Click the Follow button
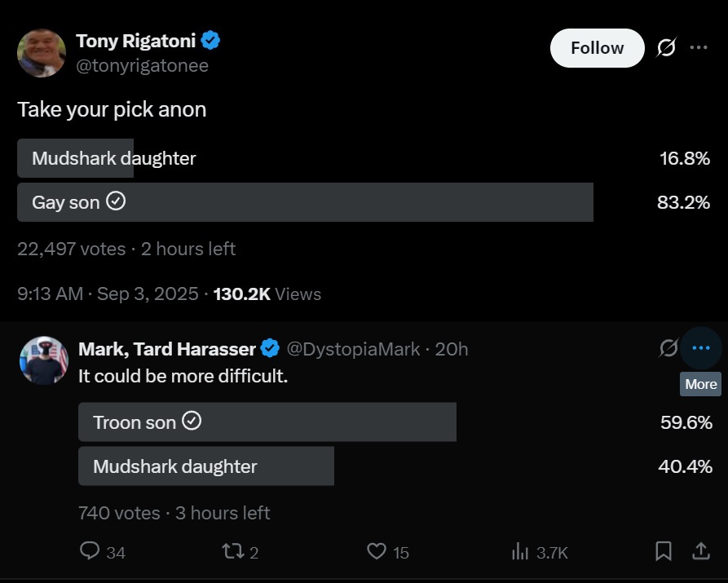The image size is (728, 583). (597, 48)
